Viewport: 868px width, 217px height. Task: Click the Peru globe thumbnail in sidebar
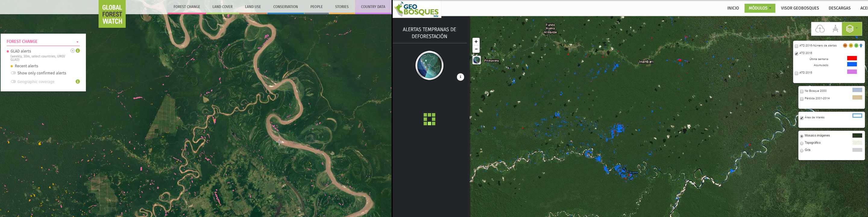pyautogui.click(x=429, y=65)
